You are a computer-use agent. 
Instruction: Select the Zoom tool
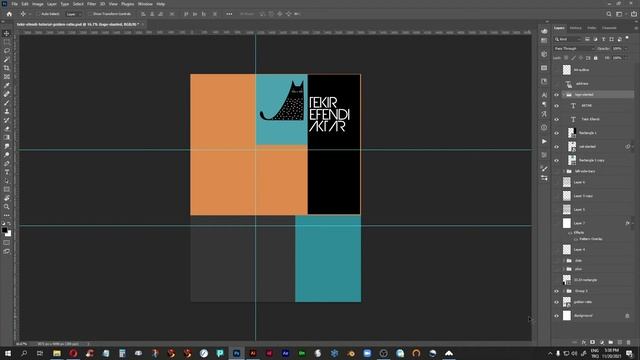coord(7,207)
